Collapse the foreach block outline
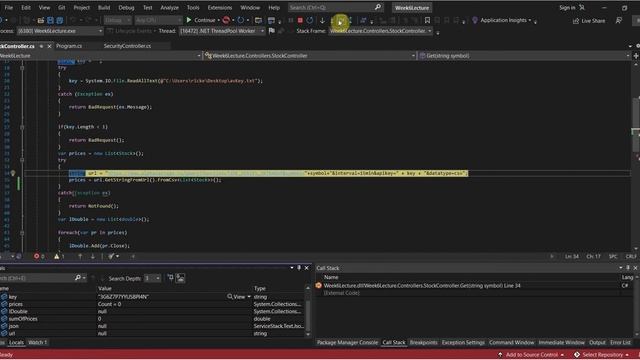Screen dimensions: 640x360 (22, 233)
